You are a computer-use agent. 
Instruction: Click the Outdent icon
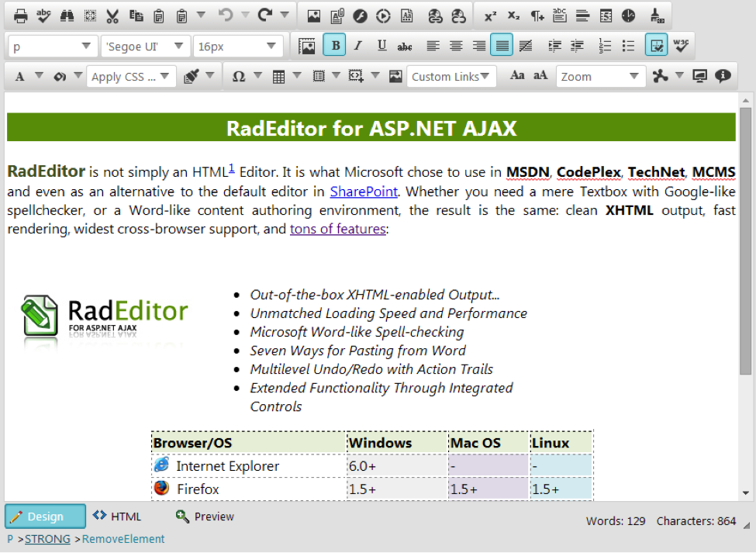pos(577,46)
